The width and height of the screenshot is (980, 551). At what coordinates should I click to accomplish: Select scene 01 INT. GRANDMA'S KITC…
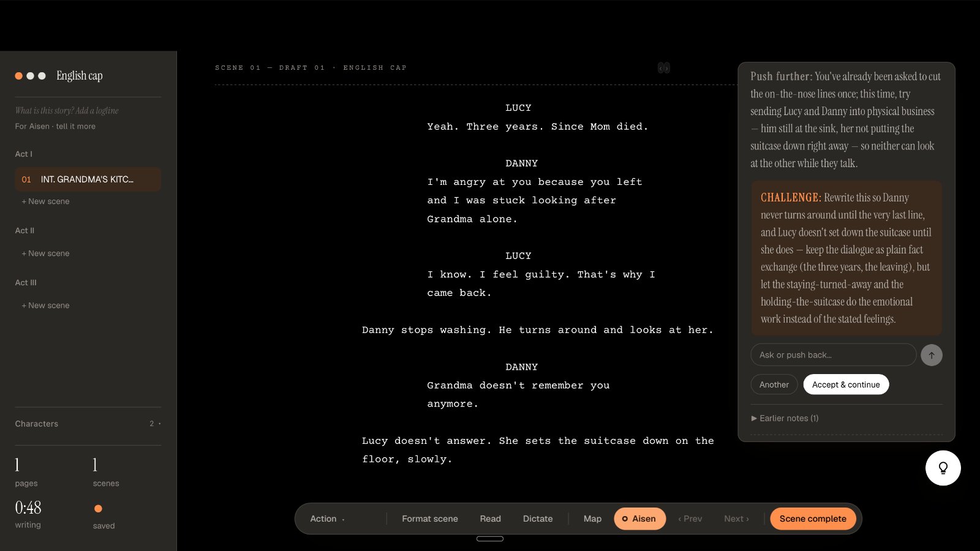88,179
